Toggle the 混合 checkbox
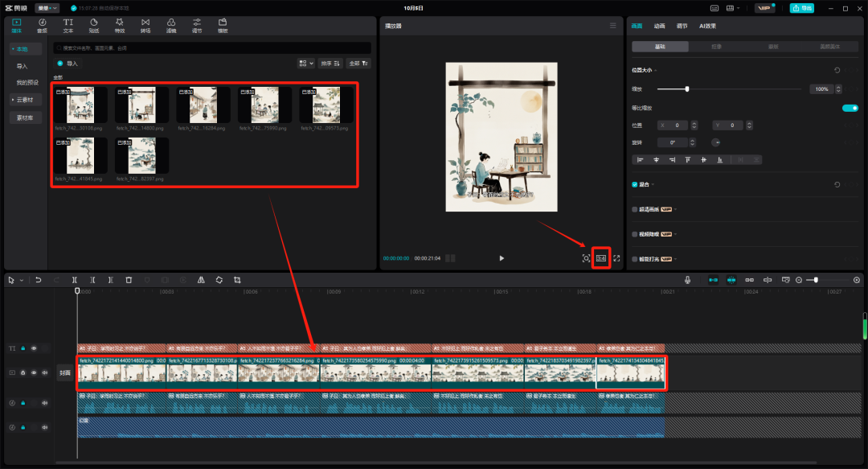The height and width of the screenshot is (469, 868). click(x=634, y=184)
